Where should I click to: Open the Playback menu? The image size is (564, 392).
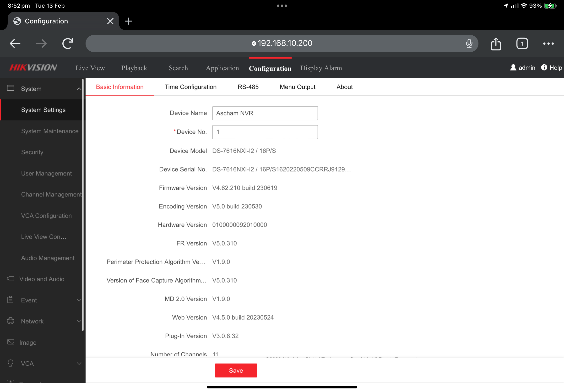click(x=134, y=68)
